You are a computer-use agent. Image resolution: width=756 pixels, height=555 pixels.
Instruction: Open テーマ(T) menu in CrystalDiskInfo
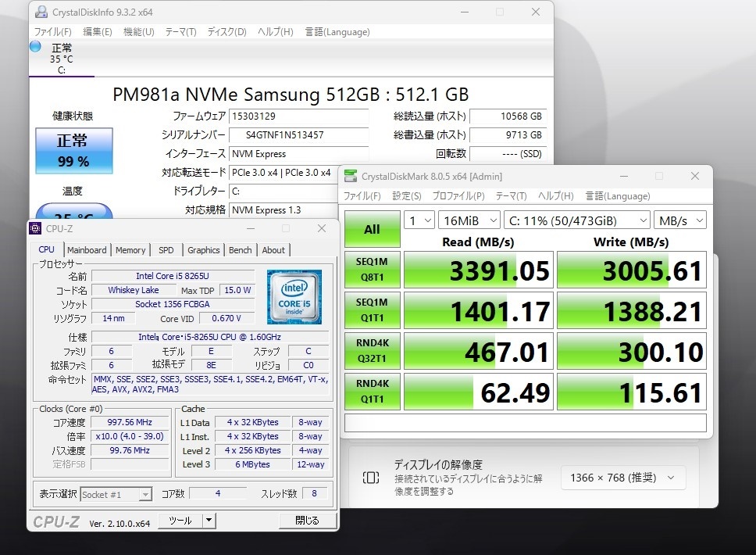pyautogui.click(x=181, y=32)
